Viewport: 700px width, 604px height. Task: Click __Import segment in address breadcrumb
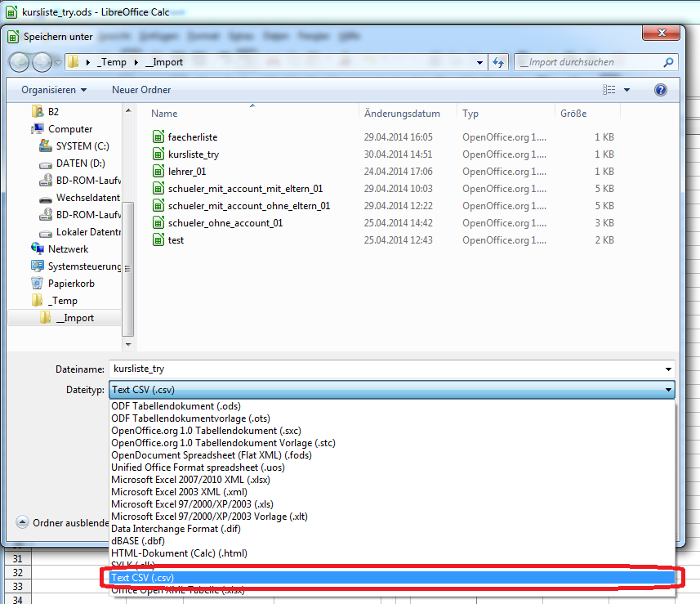coord(164,62)
